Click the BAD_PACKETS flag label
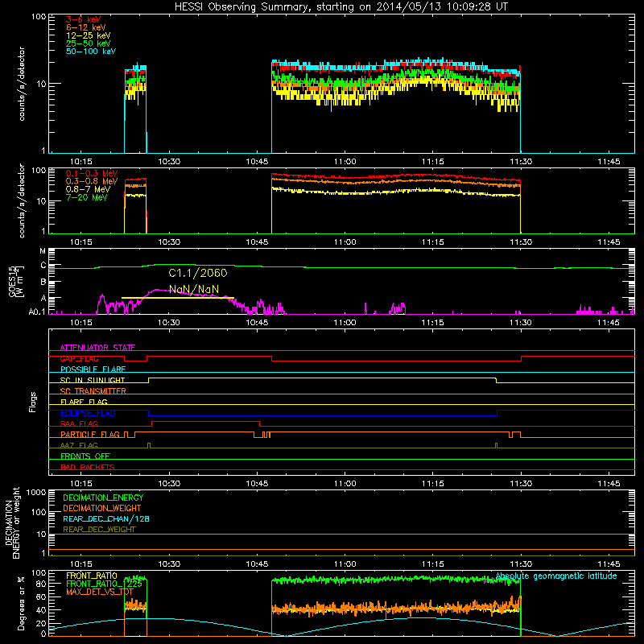644x644 pixels. tap(88, 467)
